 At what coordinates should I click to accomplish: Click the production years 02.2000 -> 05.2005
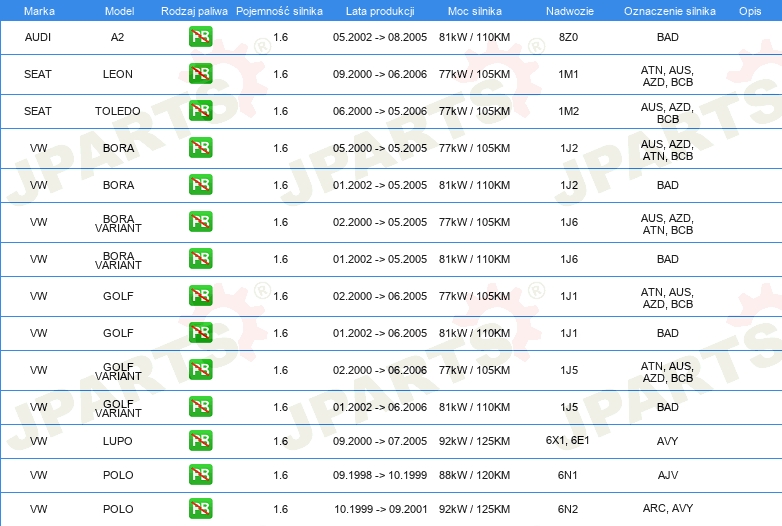(x=380, y=222)
